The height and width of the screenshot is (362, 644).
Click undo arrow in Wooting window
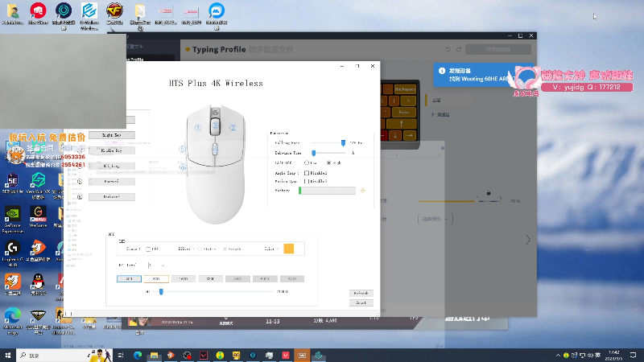tap(448, 49)
